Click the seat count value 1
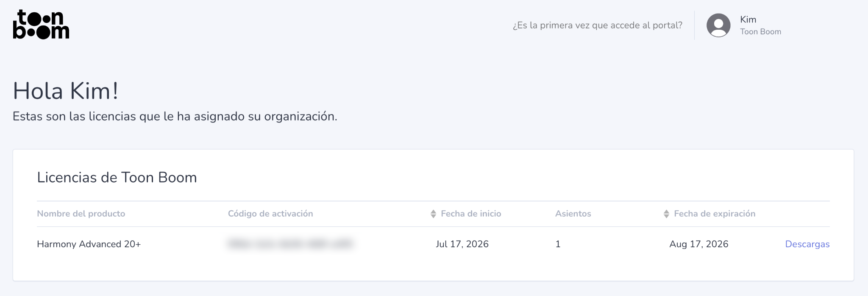 [x=558, y=244]
